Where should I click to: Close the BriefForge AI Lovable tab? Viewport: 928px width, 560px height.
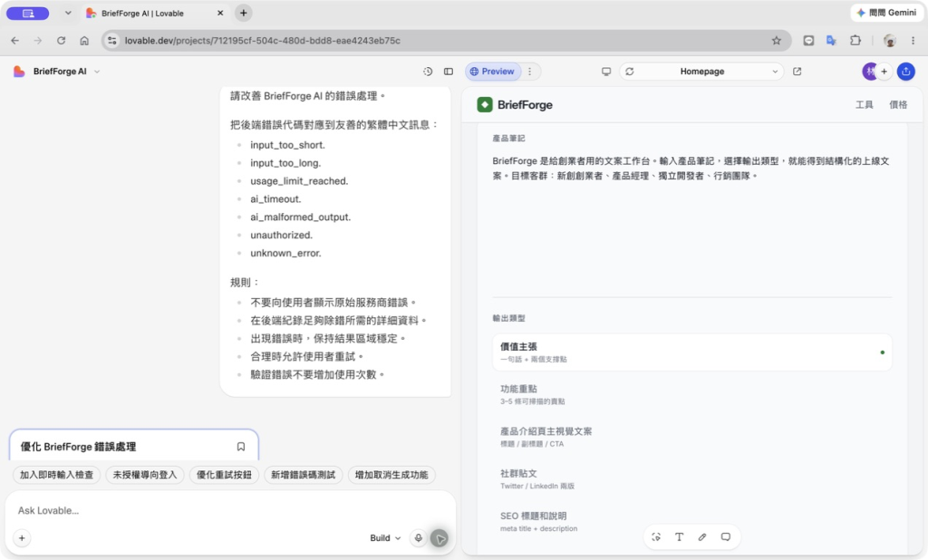[x=220, y=13]
